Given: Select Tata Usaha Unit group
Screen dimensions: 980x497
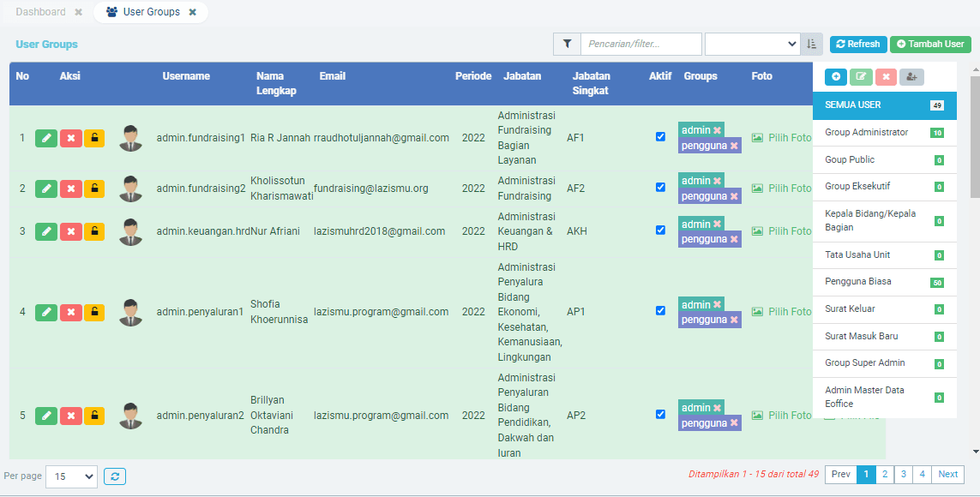Looking at the screenshot, I should pyautogui.click(x=884, y=255).
